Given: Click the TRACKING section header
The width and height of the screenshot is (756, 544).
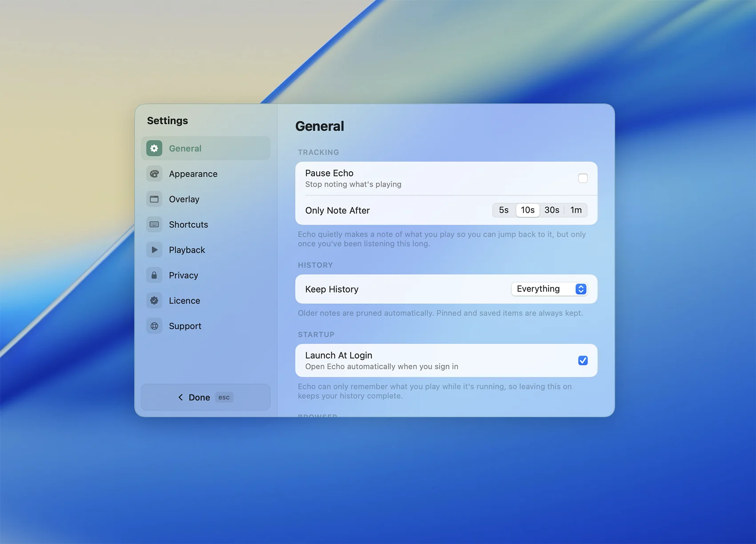Looking at the screenshot, I should click(318, 152).
